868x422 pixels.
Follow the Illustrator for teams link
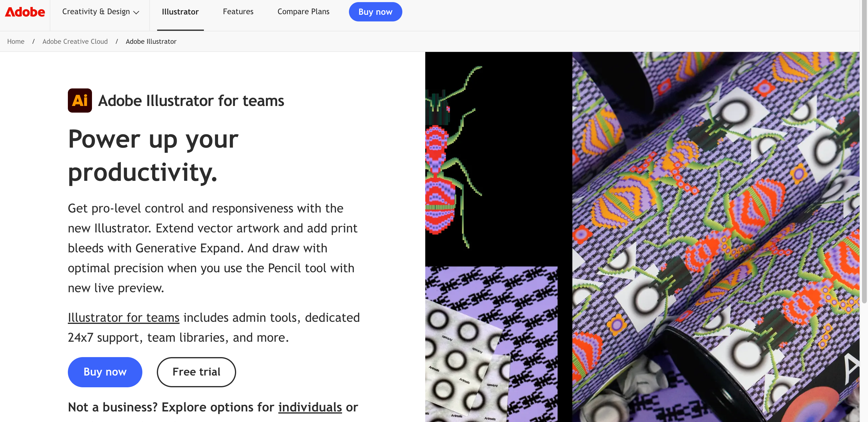(x=123, y=318)
